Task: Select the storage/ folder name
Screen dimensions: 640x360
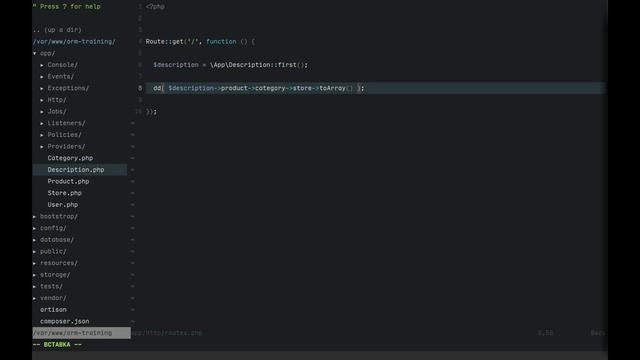Action: [x=55, y=275]
